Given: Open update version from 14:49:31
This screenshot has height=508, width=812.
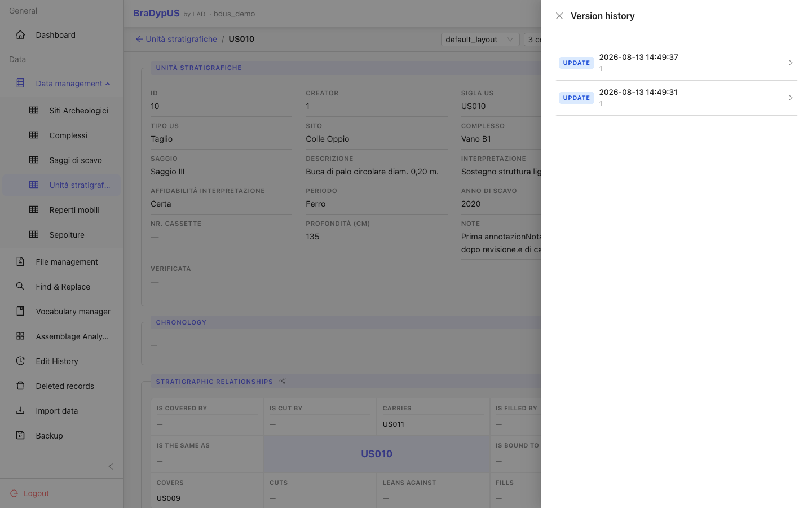Looking at the screenshot, I should [x=676, y=98].
